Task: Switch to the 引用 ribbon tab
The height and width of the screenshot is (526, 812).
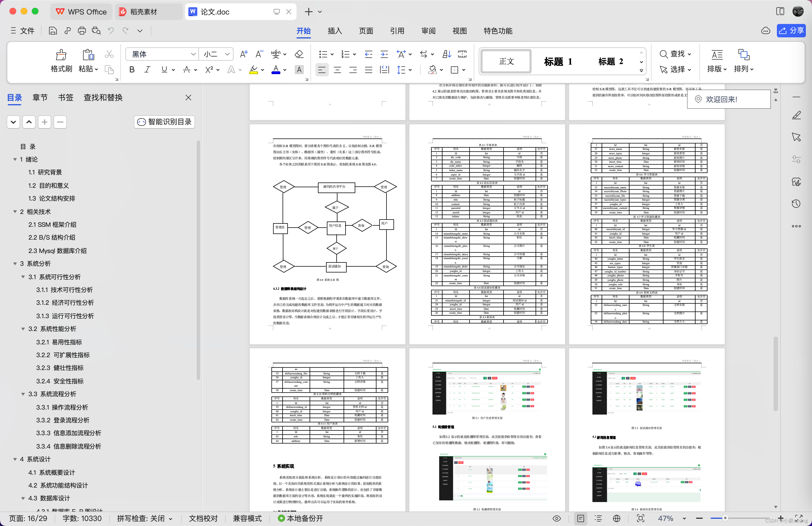Action: click(397, 31)
